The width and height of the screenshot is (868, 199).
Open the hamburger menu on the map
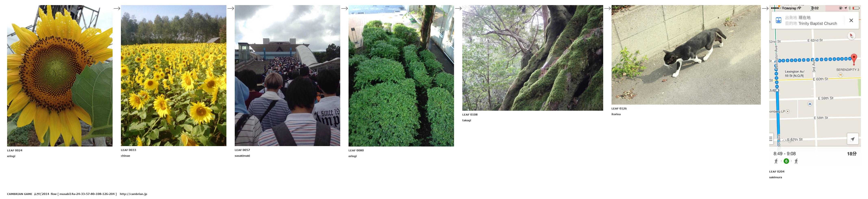tap(771, 139)
